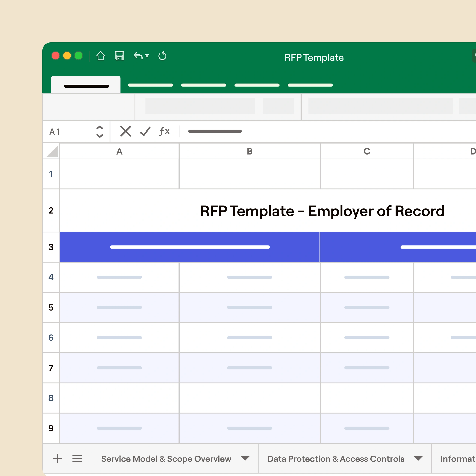Viewport: 476px width, 476px height.
Task: Open the second ribbon tab
Action: 151,85
